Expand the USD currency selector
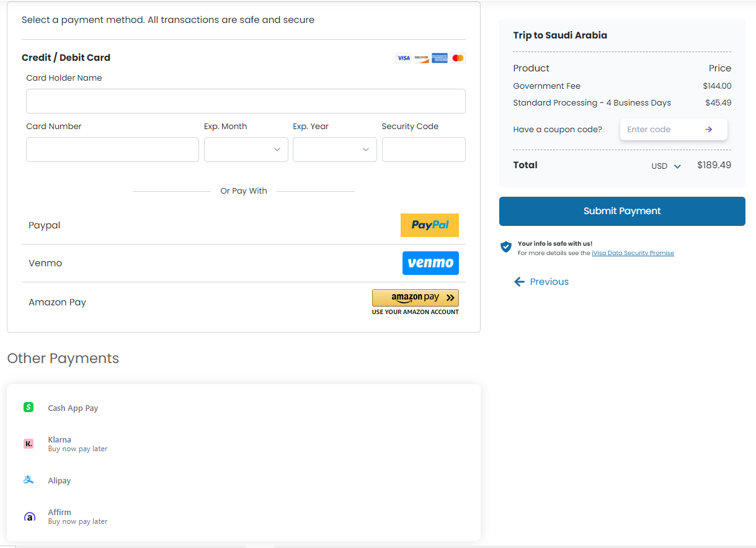This screenshot has width=756, height=548. pyautogui.click(x=666, y=166)
